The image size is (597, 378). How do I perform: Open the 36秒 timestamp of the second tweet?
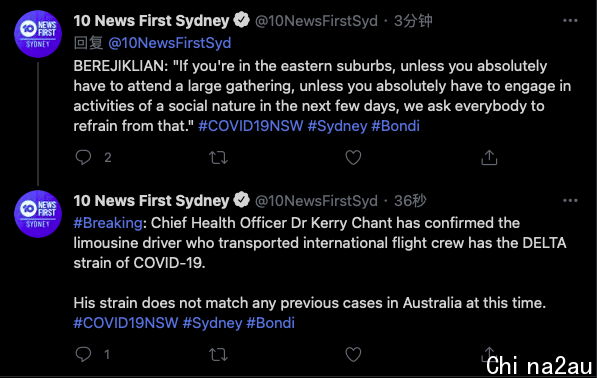click(x=410, y=201)
